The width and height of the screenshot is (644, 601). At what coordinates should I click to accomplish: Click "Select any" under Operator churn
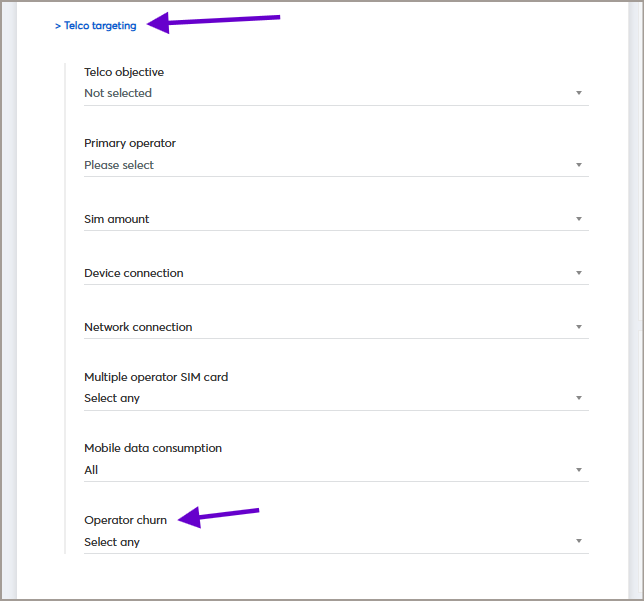point(112,542)
